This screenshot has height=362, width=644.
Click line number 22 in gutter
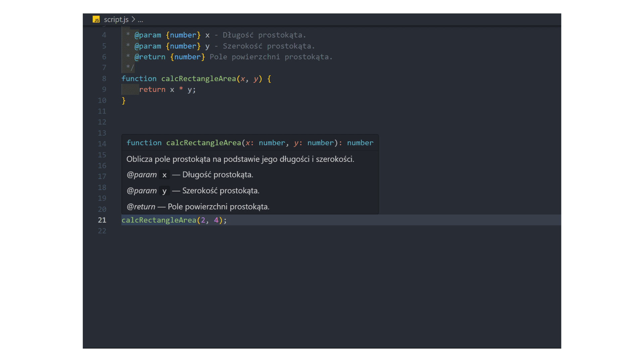click(102, 231)
